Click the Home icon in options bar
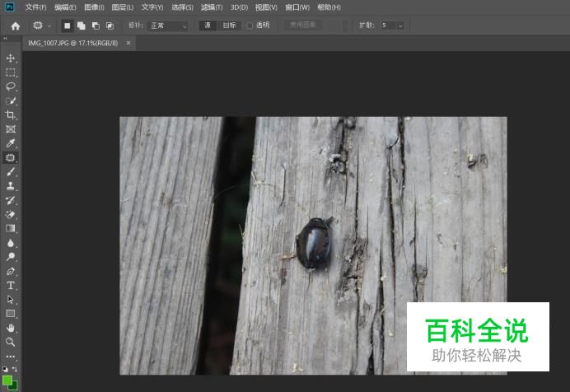Image resolution: width=570 pixels, height=392 pixels. [x=15, y=26]
